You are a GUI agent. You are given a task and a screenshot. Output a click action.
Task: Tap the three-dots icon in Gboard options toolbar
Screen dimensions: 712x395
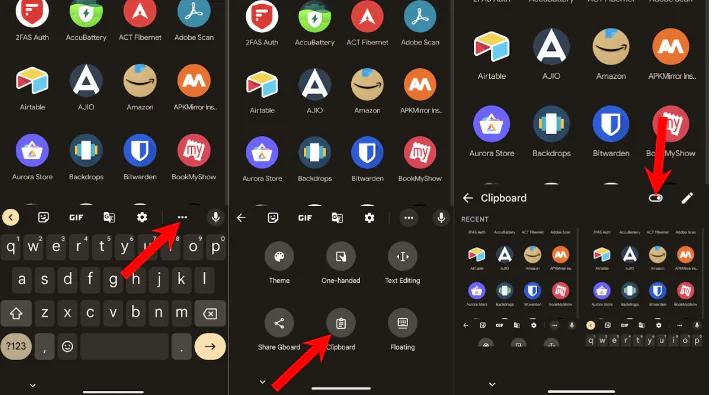409,218
